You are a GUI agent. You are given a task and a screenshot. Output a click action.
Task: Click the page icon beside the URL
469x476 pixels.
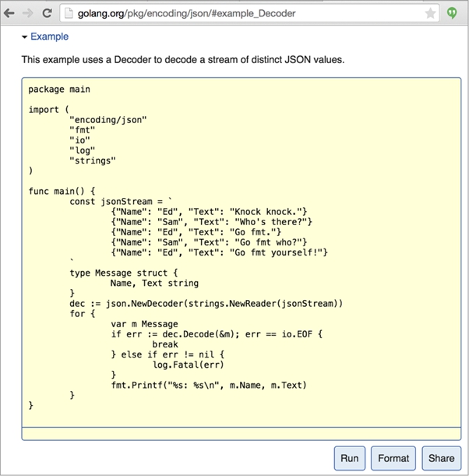click(69, 13)
